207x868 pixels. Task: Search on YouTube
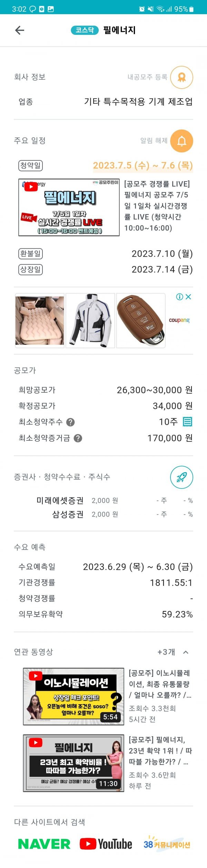(x=106, y=844)
